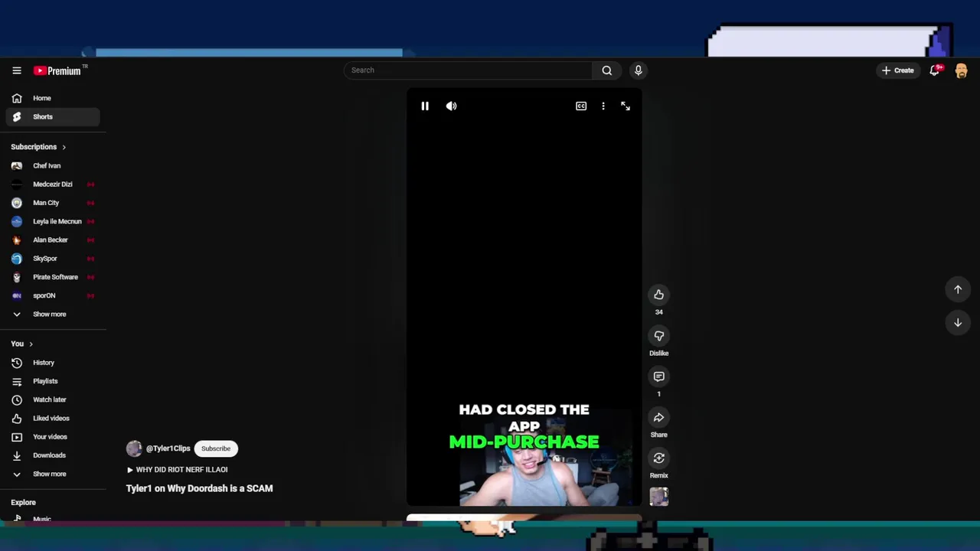Open Man City subscription
The image size is (980, 551).
[x=53, y=203]
